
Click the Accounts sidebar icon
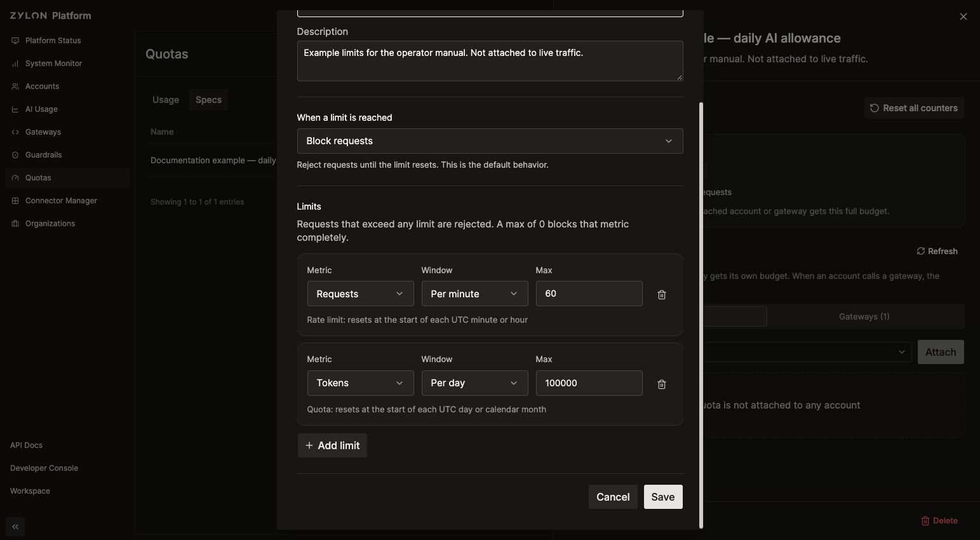pyautogui.click(x=15, y=86)
